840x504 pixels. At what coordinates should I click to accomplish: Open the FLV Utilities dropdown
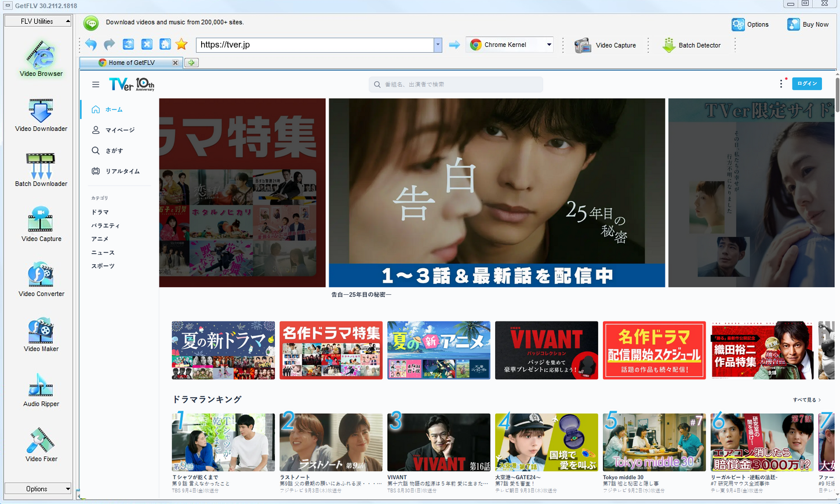click(38, 21)
